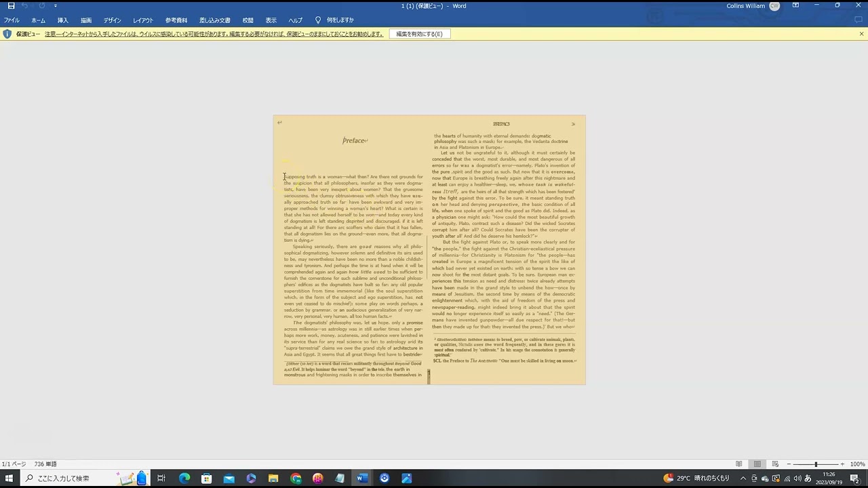
Task: Click the 1/1 ページ page indicator
Action: 14,464
